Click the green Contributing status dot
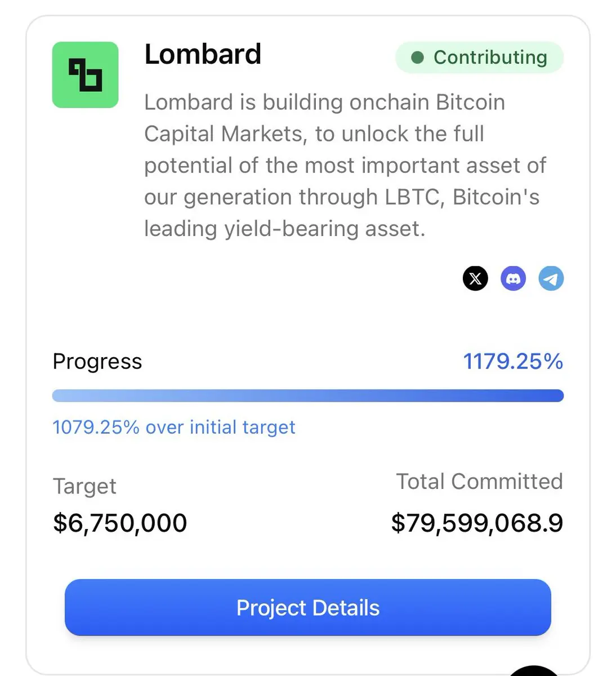The width and height of the screenshot is (616, 676). click(417, 57)
